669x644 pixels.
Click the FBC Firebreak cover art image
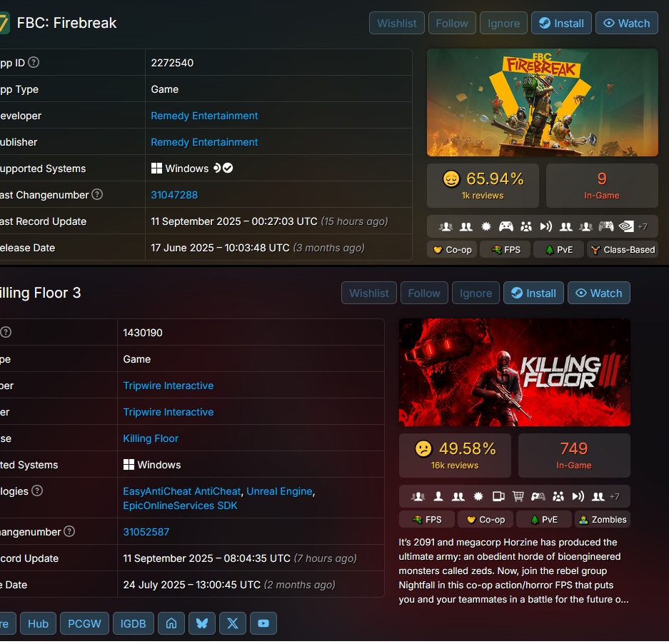coord(543,102)
